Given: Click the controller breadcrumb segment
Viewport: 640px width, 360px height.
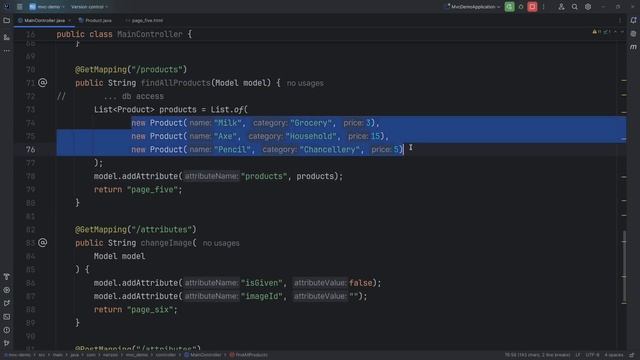Looking at the screenshot, I should click(x=165, y=355).
